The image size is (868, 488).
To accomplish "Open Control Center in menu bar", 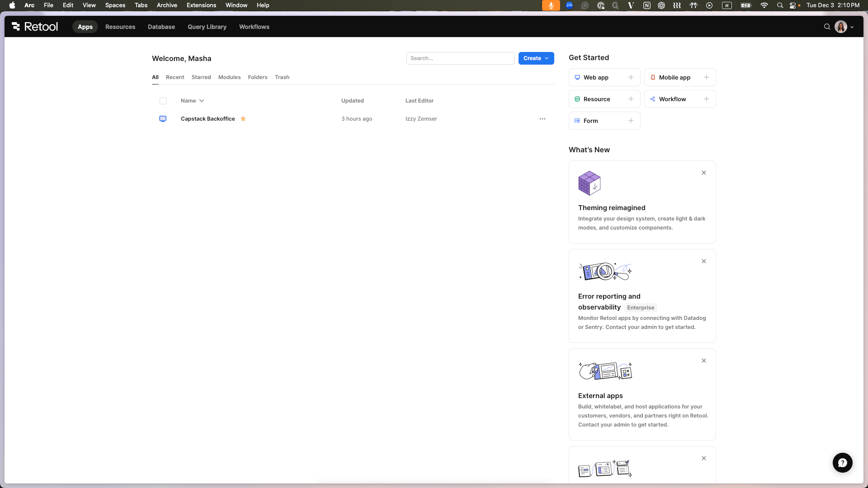I will tap(793, 5).
